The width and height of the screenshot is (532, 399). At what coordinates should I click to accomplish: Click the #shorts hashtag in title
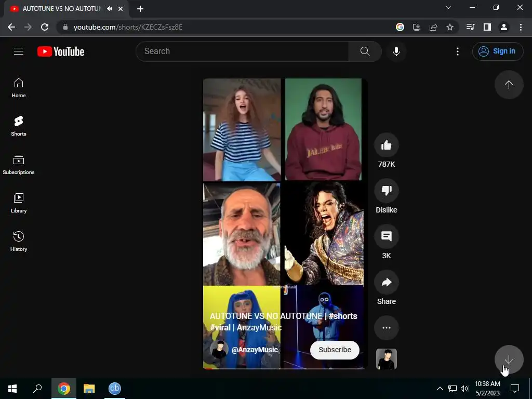pyautogui.click(x=343, y=316)
